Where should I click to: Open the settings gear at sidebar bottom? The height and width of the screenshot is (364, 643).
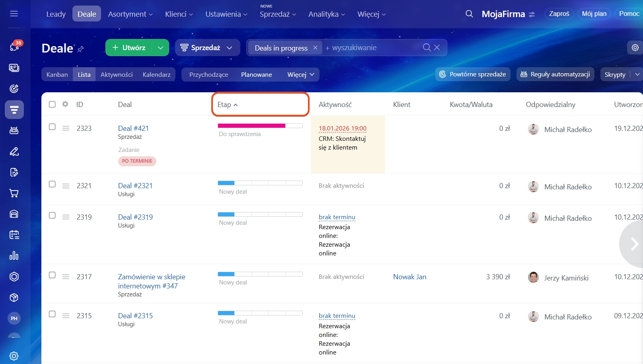pos(14,356)
